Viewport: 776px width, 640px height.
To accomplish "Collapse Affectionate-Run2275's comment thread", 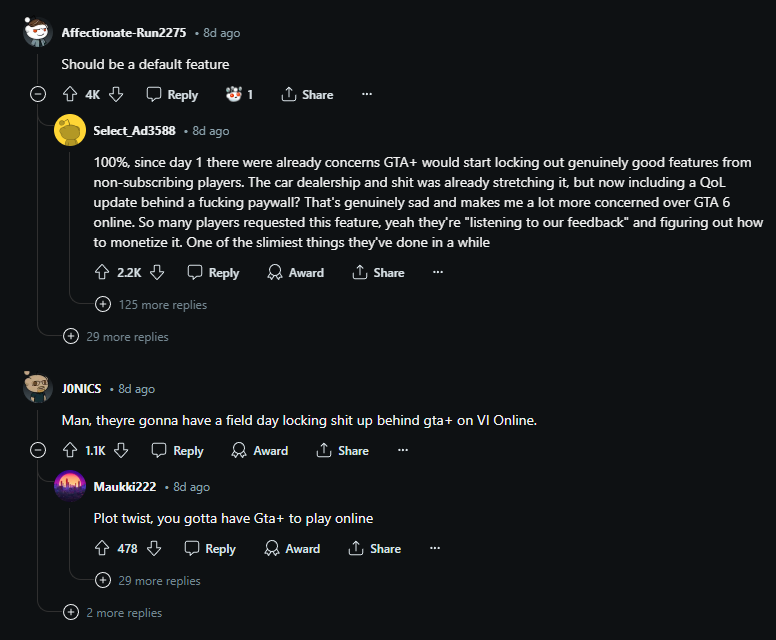I will 38,94.
